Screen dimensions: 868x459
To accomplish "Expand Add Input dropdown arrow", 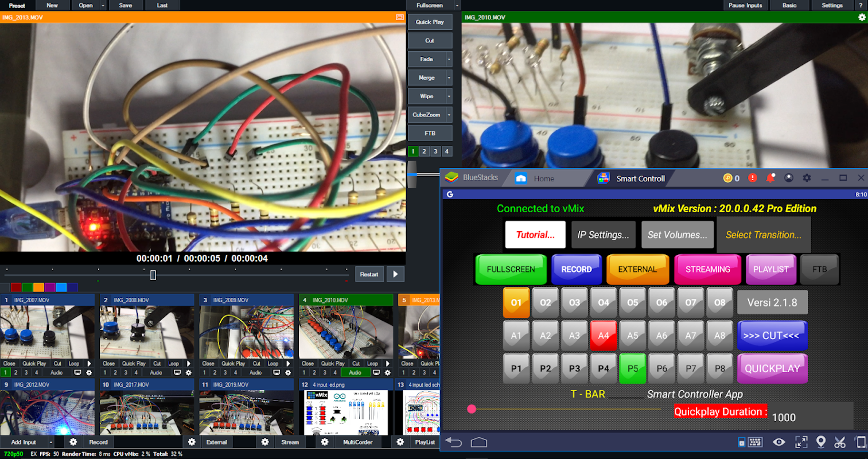I will [x=51, y=442].
